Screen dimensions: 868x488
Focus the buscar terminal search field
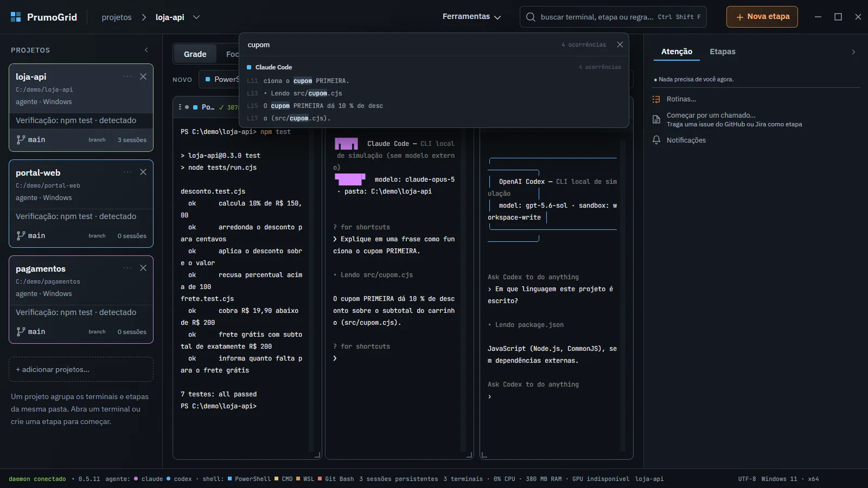point(613,17)
